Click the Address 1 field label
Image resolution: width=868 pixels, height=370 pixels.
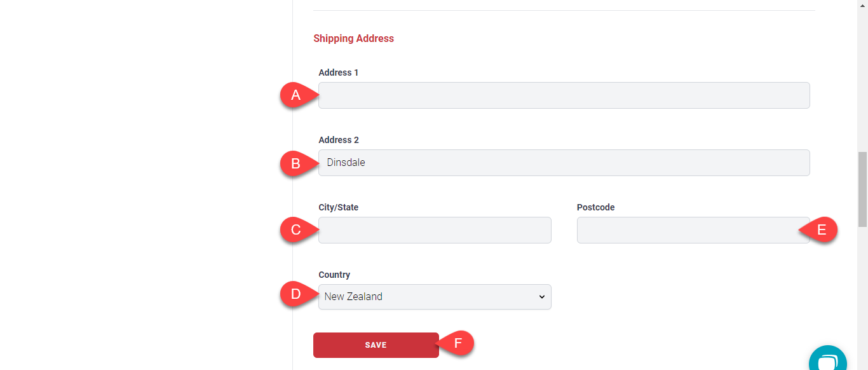pyautogui.click(x=338, y=72)
